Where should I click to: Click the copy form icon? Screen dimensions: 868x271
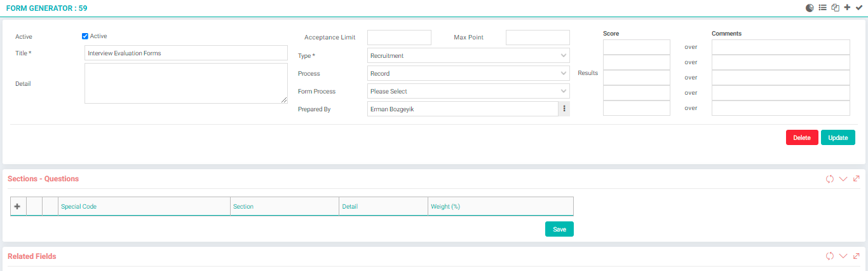(836, 8)
